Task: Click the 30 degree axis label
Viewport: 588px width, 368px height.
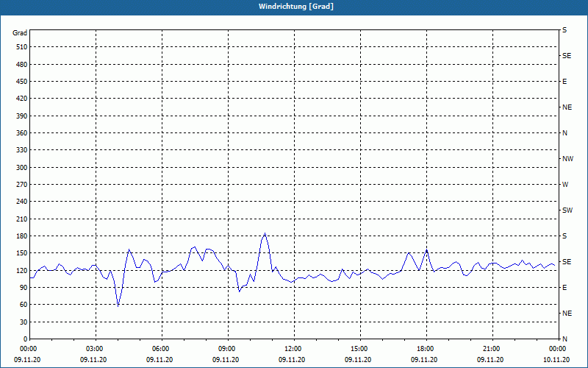Action: click(24, 322)
